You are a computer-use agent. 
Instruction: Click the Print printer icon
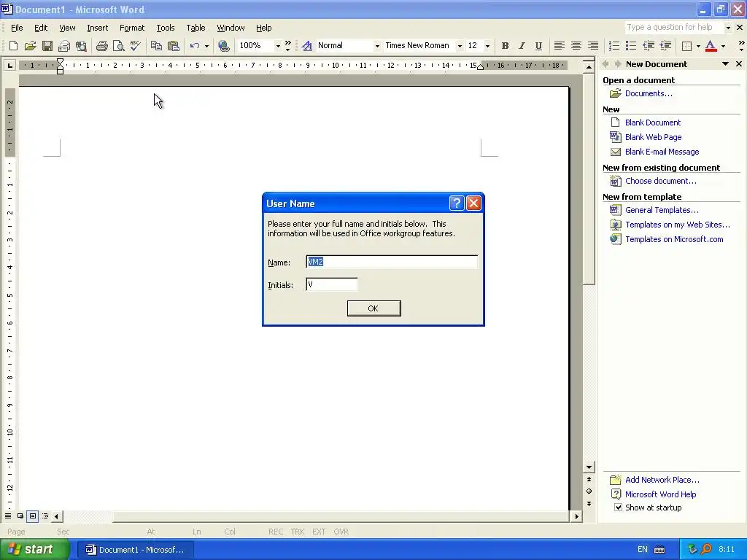pyautogui.click(x=101, y=46)
